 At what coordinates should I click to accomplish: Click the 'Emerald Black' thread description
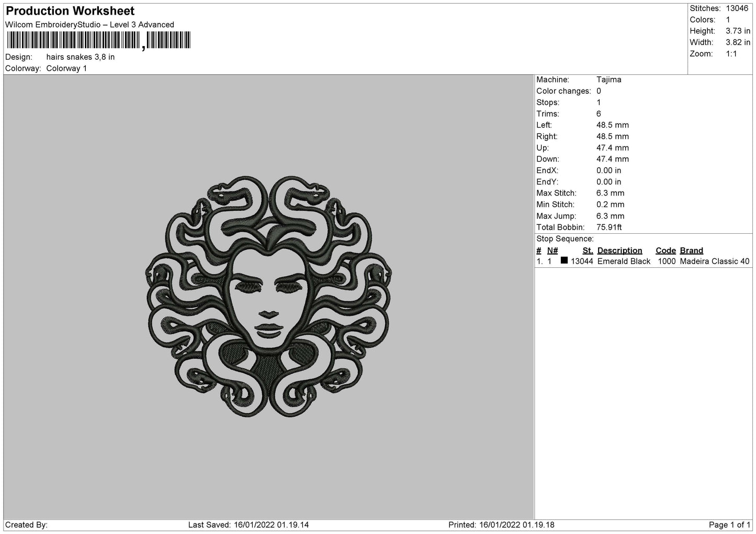click(x=624, y=262)
